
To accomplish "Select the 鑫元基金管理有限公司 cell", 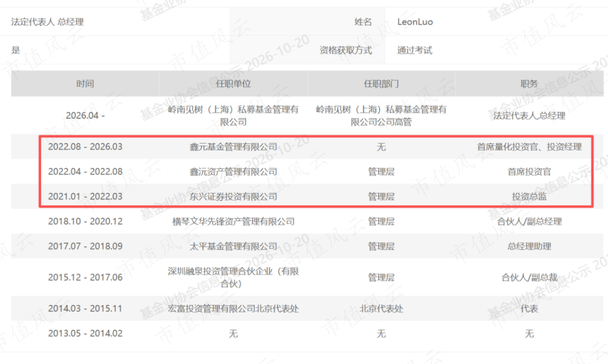I will point(233,147).
